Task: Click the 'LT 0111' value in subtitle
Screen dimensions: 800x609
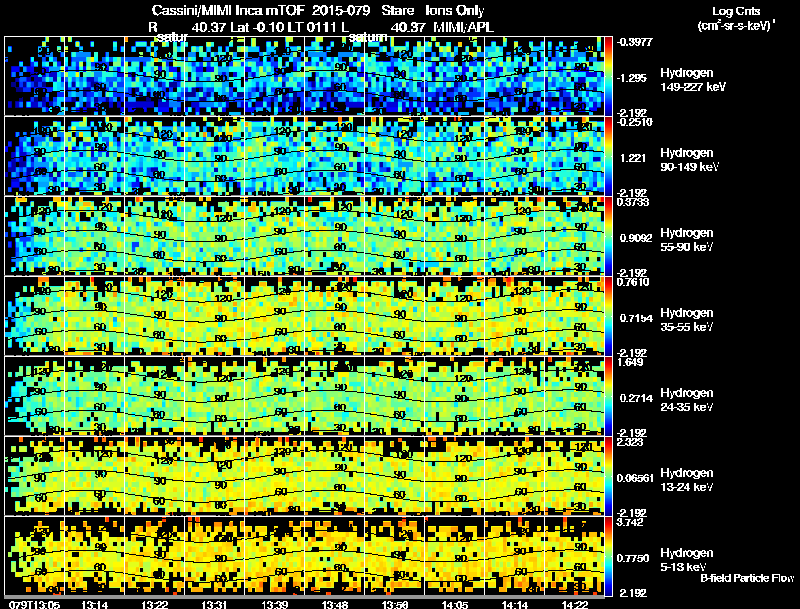Action: pos(314,27)
